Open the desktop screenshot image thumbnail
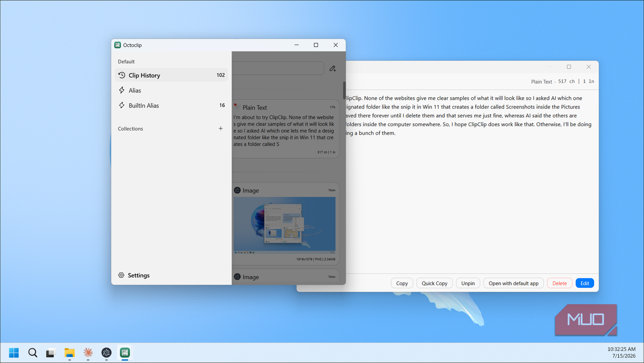The height and width of the screenshot is (363, 644). pyautogui.click(x=284, y=225)
